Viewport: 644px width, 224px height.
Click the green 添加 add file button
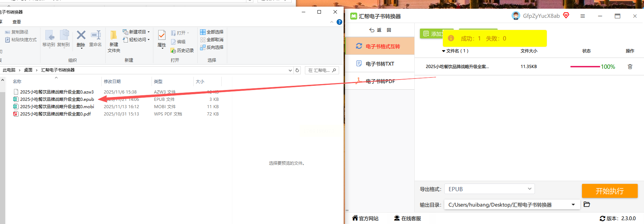(432, 33)
